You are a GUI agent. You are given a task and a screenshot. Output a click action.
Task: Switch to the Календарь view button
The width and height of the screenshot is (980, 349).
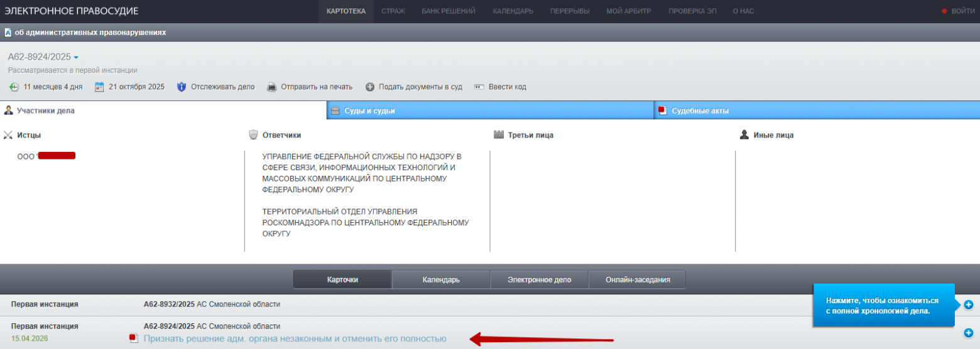pyautogui.click(x=440, y=279)
